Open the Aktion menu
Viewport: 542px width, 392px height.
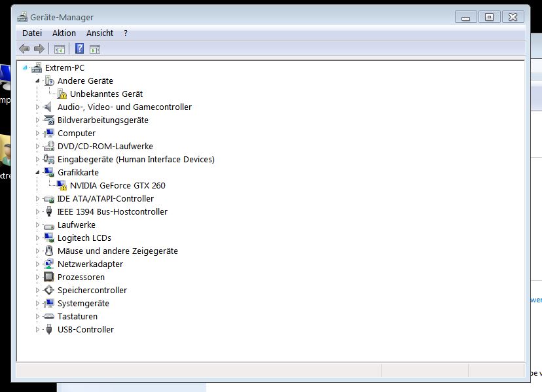pos(64,33)
